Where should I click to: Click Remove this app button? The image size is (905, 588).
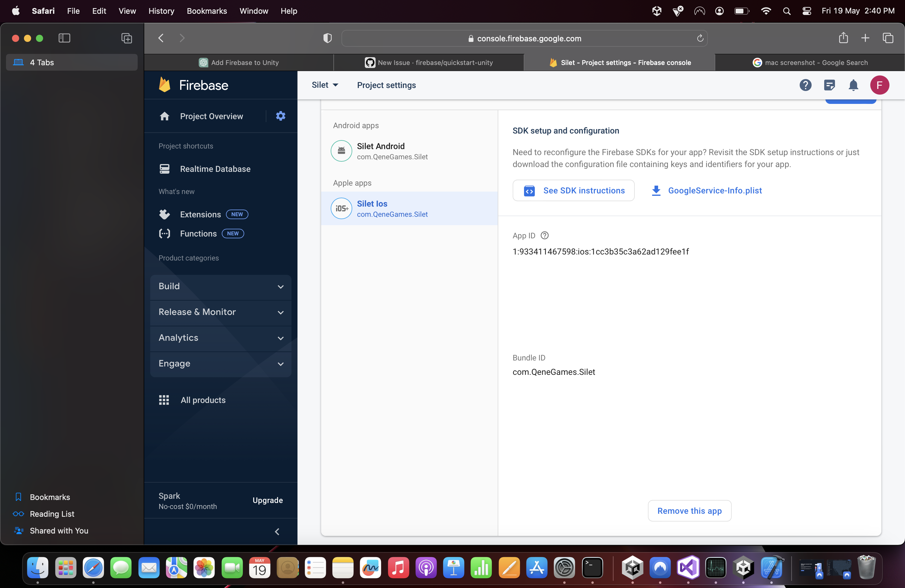(690, 511)
